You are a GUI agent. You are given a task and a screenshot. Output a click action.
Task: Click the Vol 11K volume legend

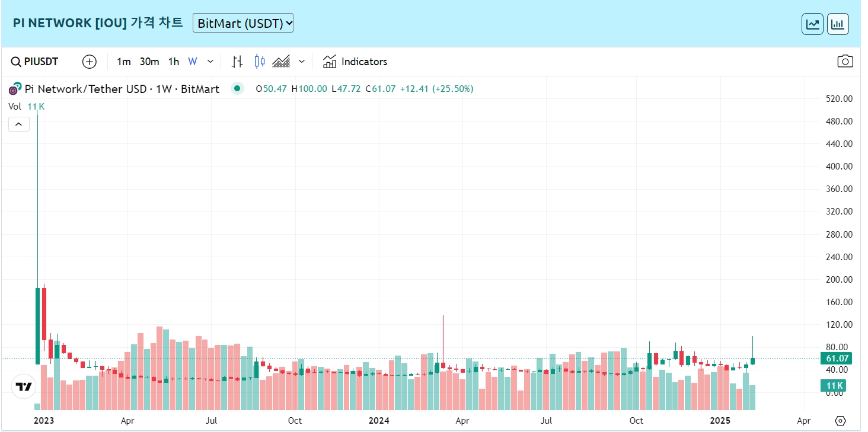tap(27, 107)
